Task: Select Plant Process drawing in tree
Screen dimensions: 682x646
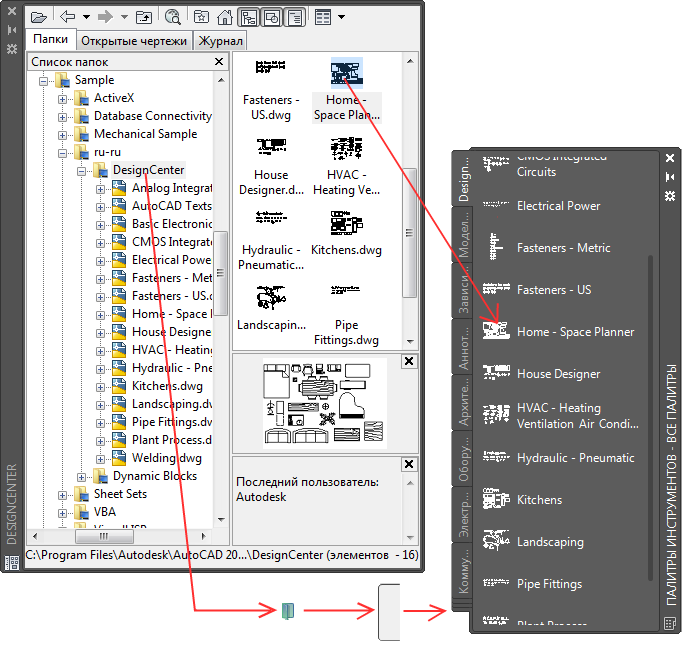Action: click(x=172, y=440)
